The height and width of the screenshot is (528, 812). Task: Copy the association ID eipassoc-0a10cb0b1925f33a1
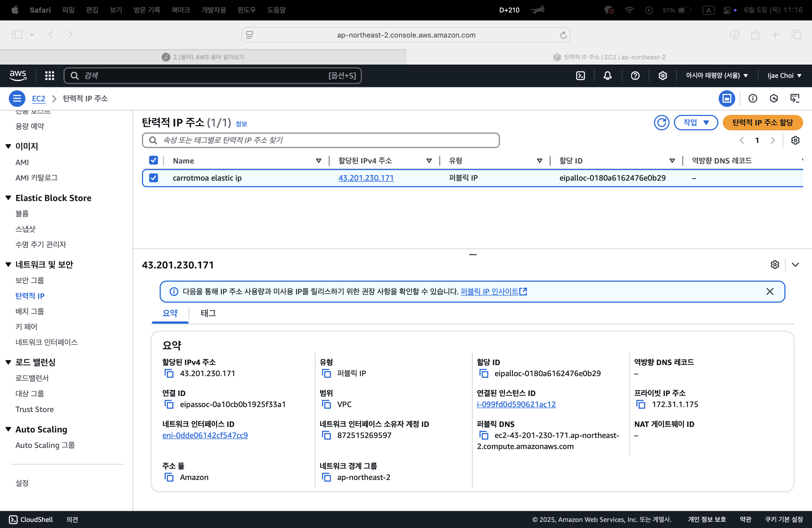(x=169, y=404)
